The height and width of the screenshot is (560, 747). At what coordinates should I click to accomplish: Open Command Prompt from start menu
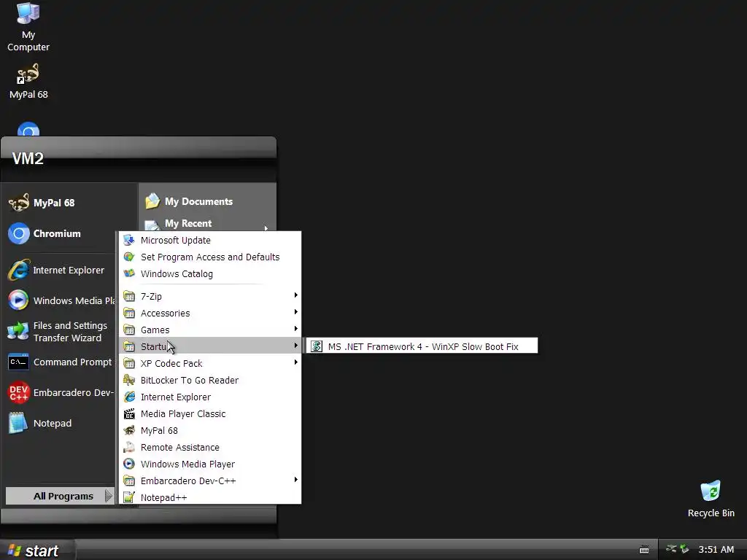[x=61, y=362]
